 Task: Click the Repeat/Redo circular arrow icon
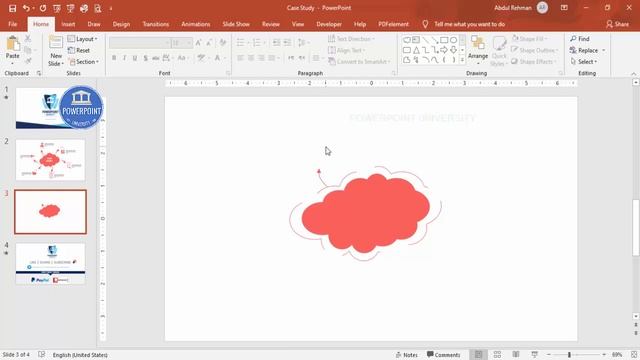[x=43, y=8]
